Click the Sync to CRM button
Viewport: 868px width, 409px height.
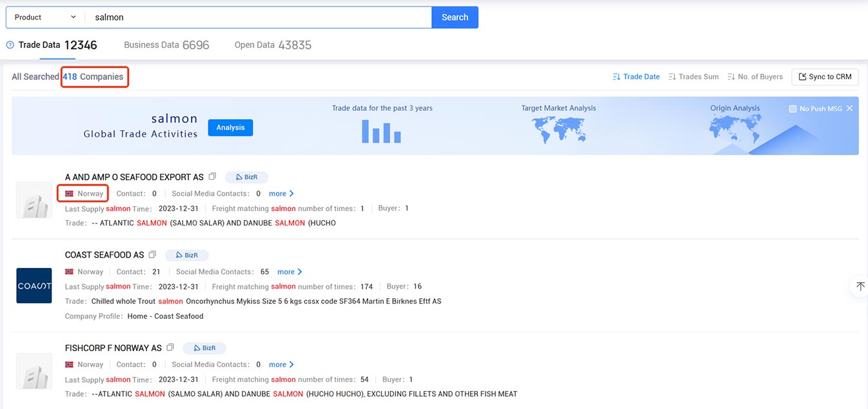coord(825,77)
